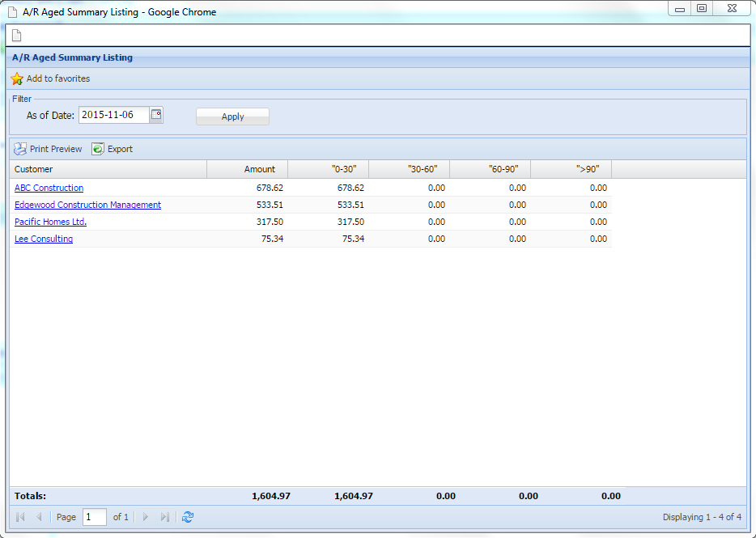Sort by the ">90" column header
Screen dimensions: 756x538
pos(571,169)
